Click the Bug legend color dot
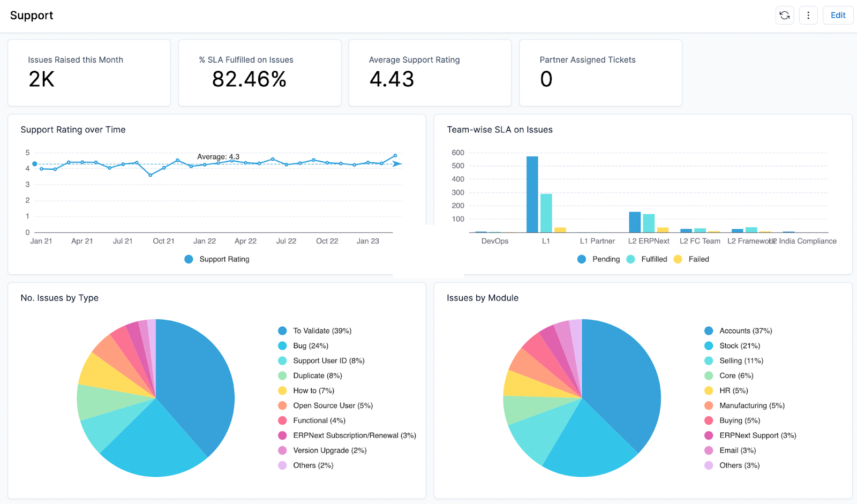Image resolution: width=857 pixels, height=504 pixels. click(282, 346)
